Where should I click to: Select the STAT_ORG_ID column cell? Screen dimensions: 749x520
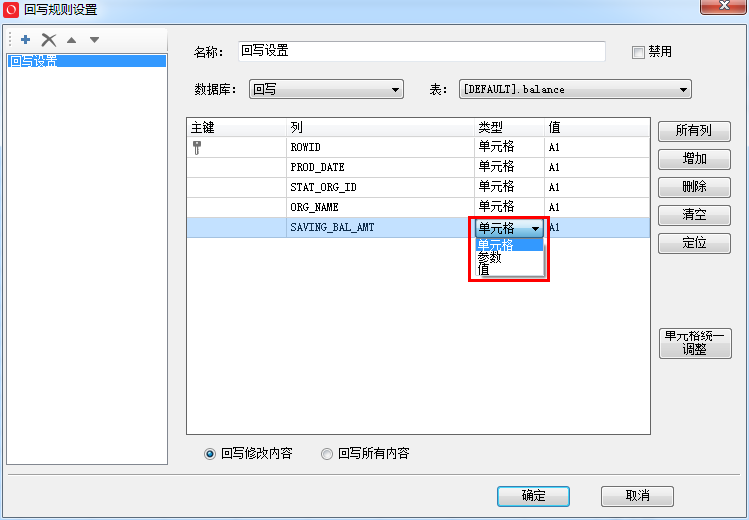[380, 188]
